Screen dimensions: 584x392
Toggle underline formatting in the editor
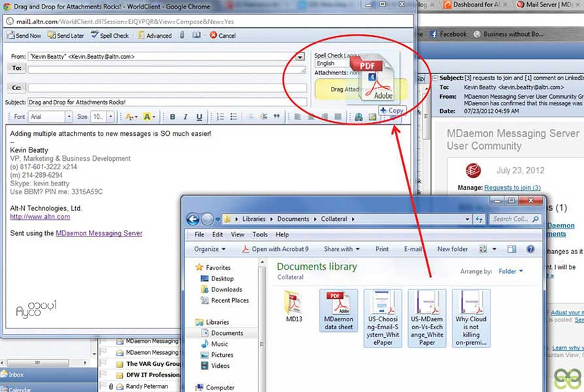coord(199,117)
